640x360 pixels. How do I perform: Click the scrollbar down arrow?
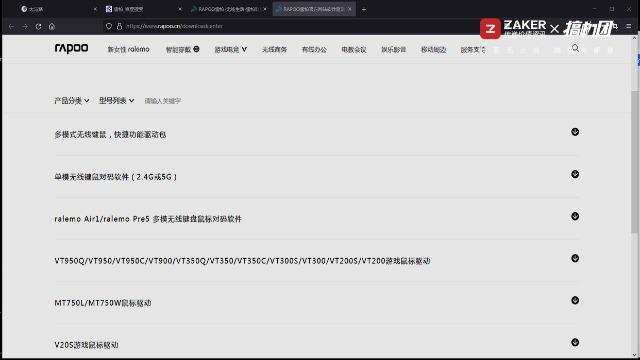click(634, 355)
